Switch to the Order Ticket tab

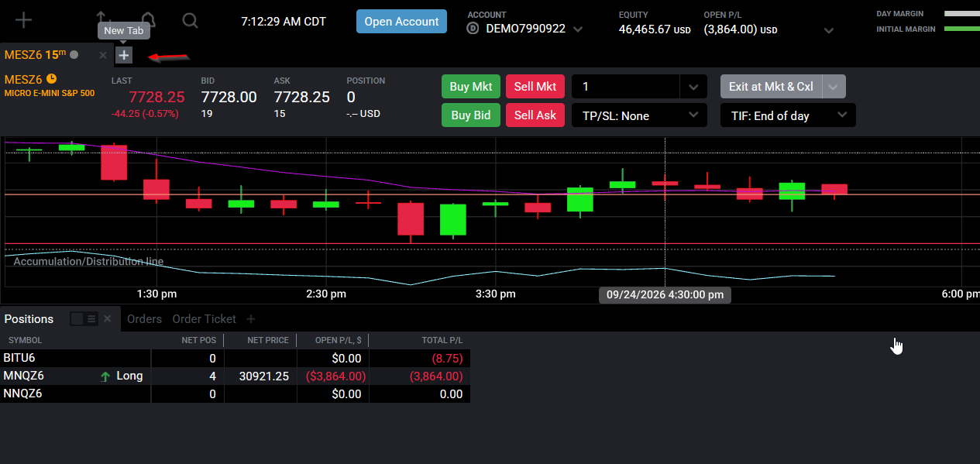pyautogui.click(x=204, y=319)
